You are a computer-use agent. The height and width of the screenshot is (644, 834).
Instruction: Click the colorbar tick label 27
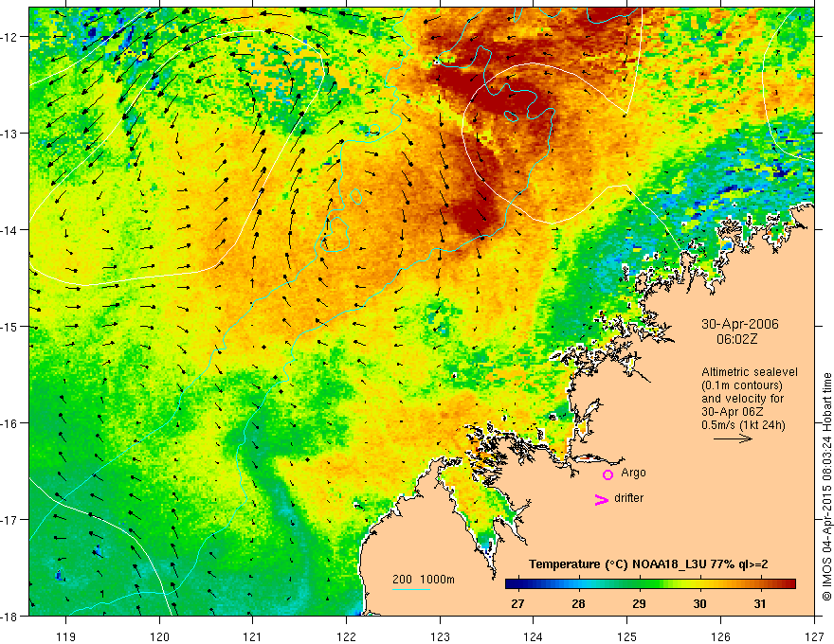point(517,603)
